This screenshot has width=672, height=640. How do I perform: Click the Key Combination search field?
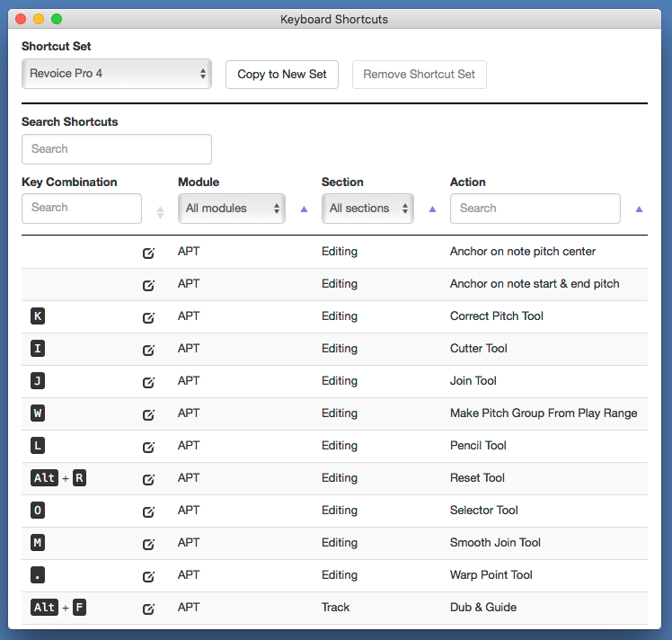(x=82, y=209)
